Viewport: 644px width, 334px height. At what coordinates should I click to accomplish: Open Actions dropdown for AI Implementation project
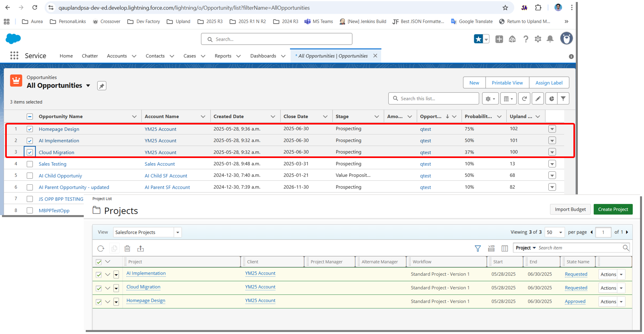click(621, 275)
